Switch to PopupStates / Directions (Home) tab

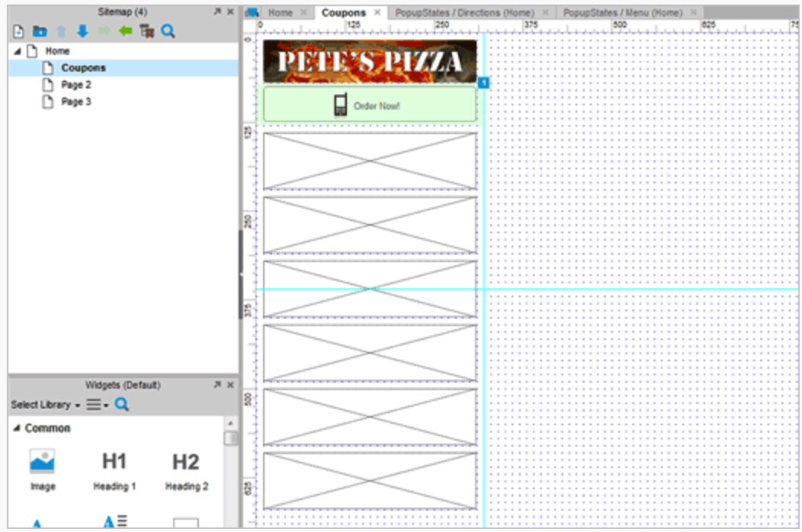464,13
